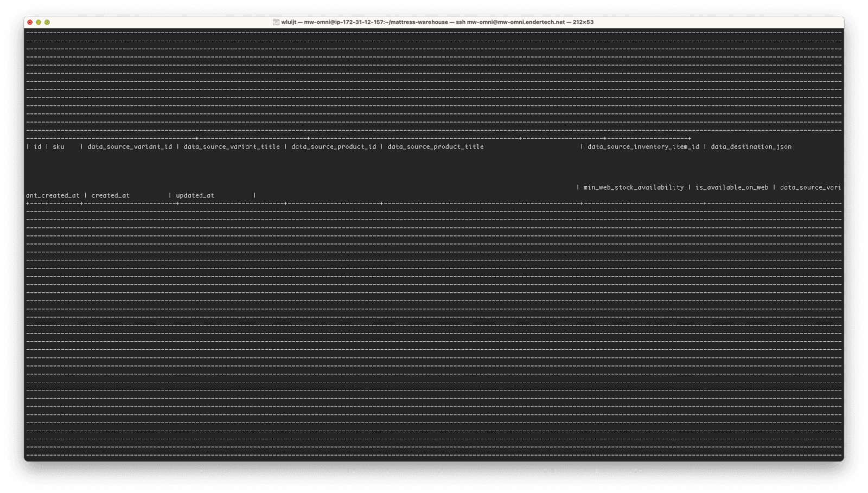
Task: Close the terminal window with red button
Action: pyautogui.click(x=30, y=22)
